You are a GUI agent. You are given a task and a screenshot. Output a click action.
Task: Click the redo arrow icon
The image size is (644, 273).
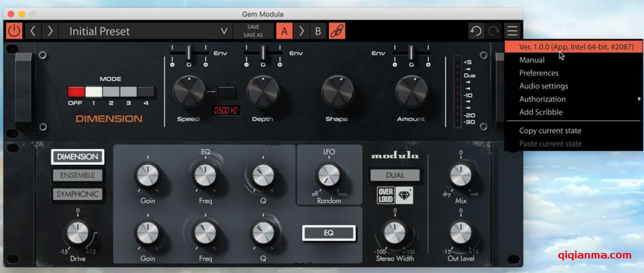coord(494,31)
